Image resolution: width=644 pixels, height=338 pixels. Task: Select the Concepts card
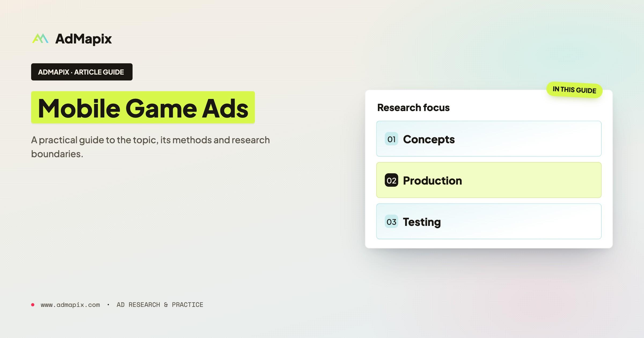[x=489, y=139]
